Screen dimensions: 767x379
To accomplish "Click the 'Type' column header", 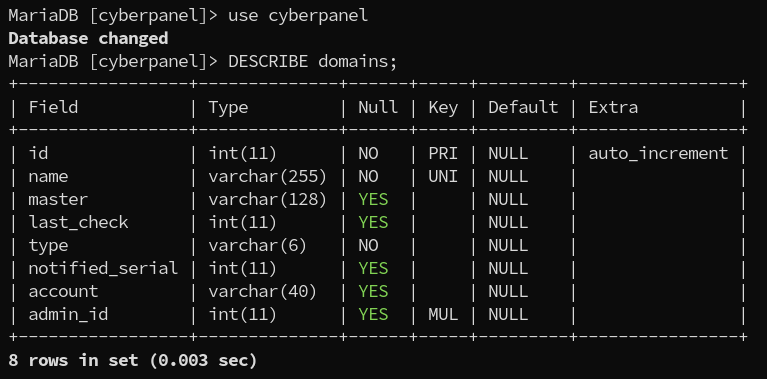I will coord(228,108).
